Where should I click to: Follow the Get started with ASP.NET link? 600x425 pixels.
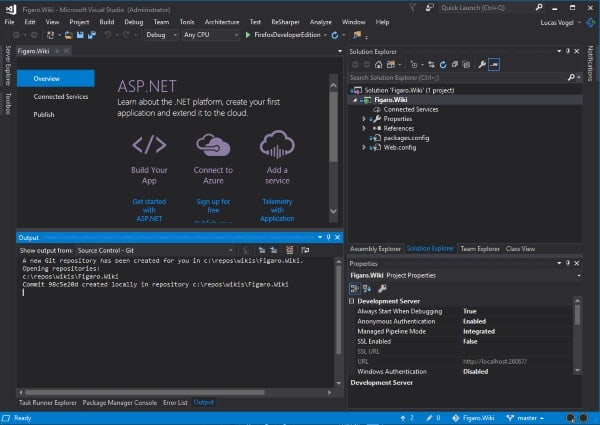(149, 210)
